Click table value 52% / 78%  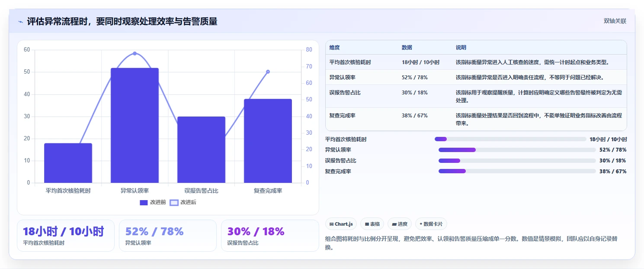click(415, 77)
